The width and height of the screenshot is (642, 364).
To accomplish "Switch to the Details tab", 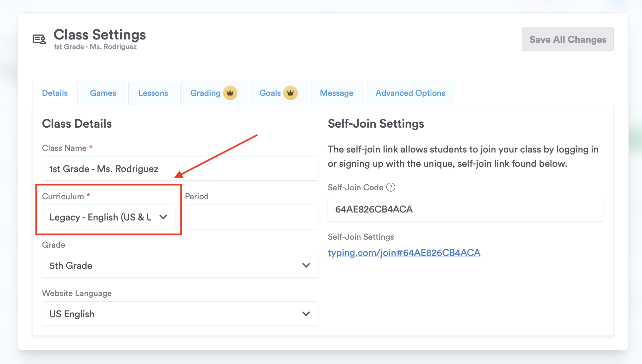I will coord(55,93).
